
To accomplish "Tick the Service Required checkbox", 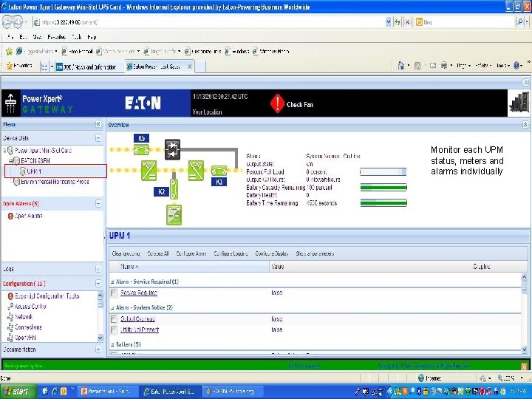I will 114,293.
